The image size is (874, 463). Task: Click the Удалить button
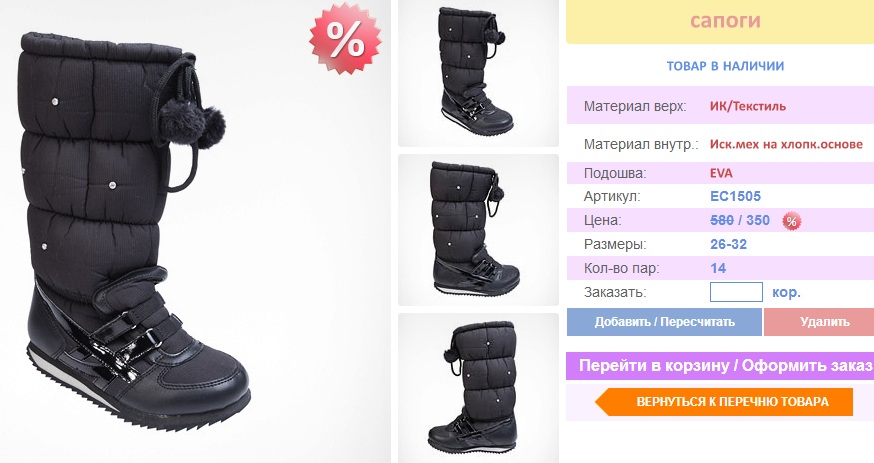click(819, 322)
